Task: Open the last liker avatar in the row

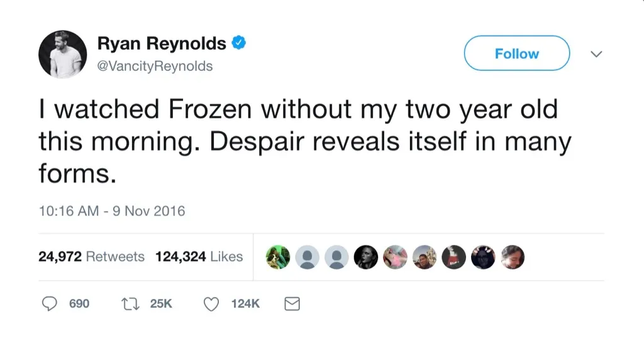Action: 512,257
